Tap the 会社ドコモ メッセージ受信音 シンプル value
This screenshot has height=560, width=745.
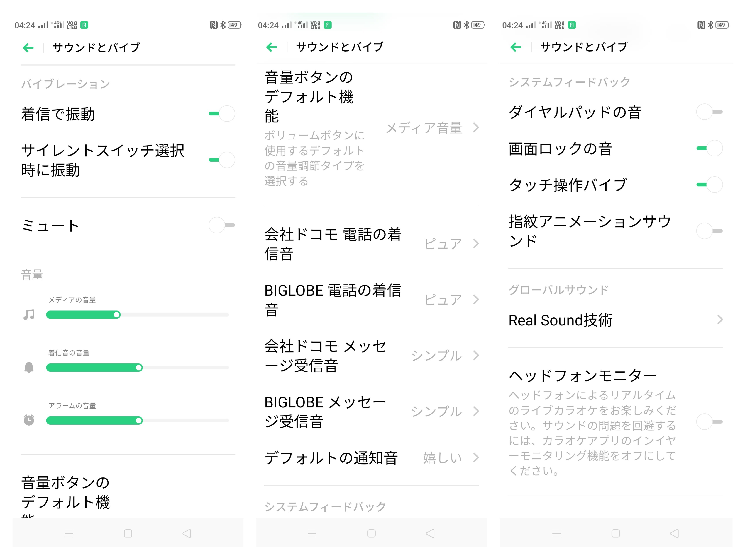(x=436, y=355)
